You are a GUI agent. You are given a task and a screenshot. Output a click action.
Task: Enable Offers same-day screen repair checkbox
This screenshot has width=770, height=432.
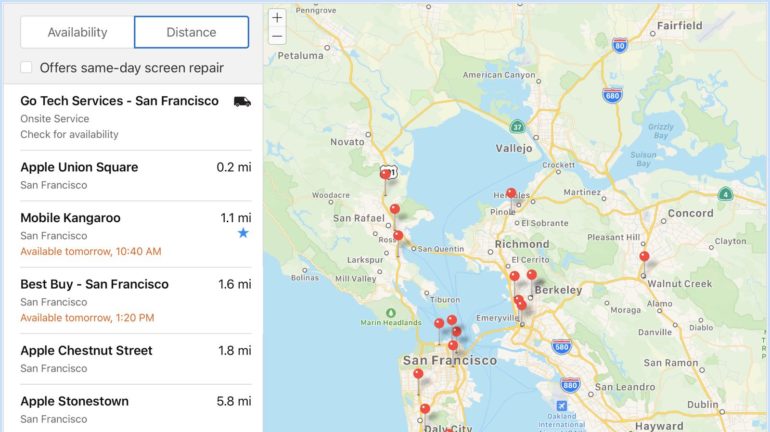(27, 68)
